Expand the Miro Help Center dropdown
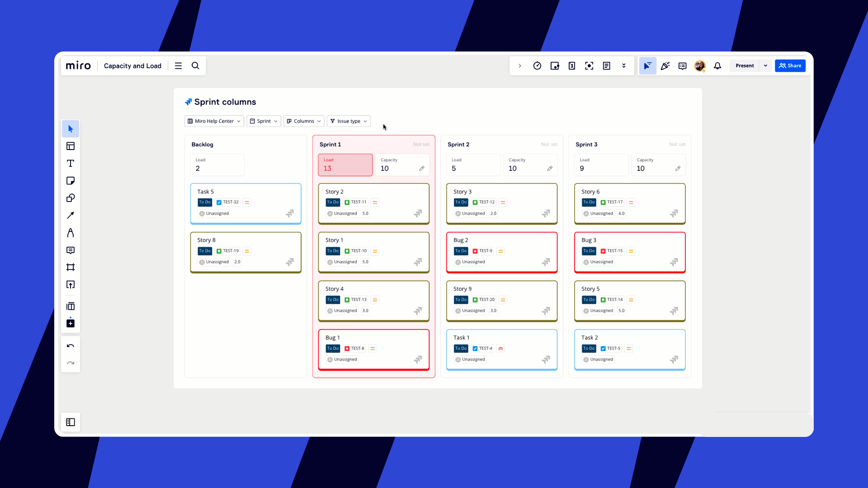 click(x=214, y=121)
